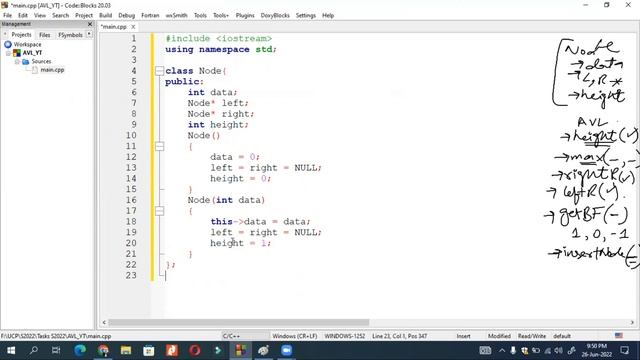640x360 pixels.
Task: Open the Edit menu
Action: (x=23, y=15)
